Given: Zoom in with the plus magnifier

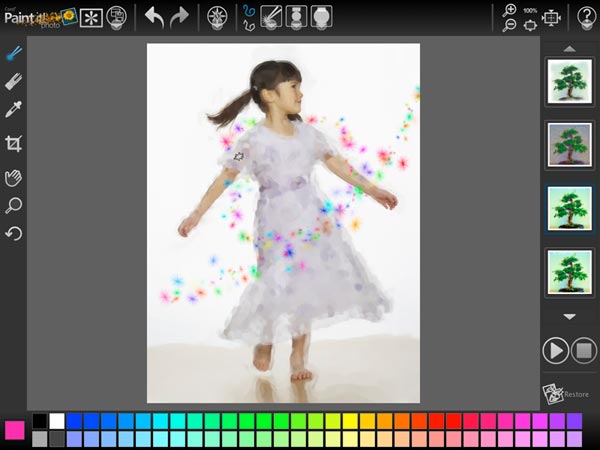Looking at the screenshot, I should pos(511,9).
